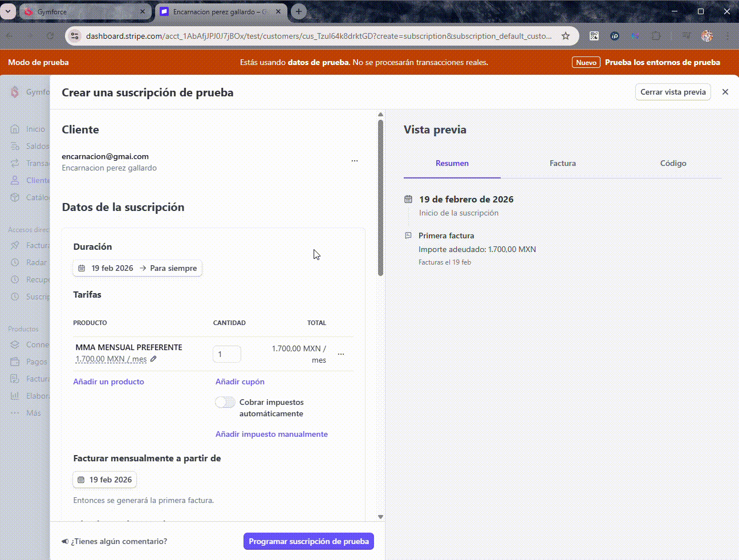Click the quantity input field
Screen dimensions: 739x560
(x=227, y=354)
